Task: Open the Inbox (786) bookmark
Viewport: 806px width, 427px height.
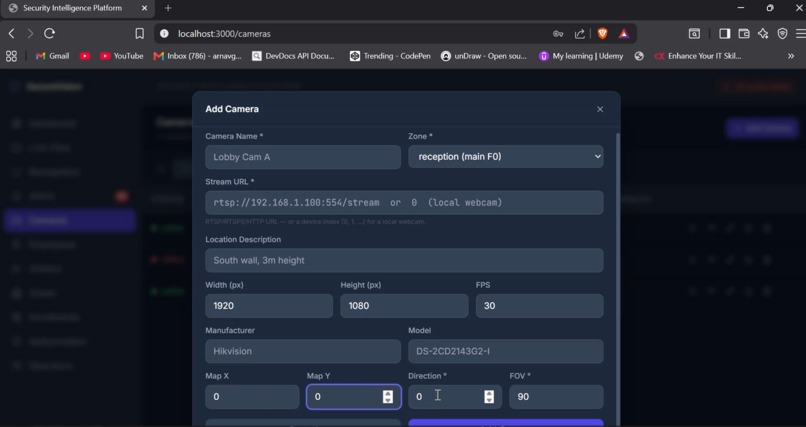Action: coord(197,56)
